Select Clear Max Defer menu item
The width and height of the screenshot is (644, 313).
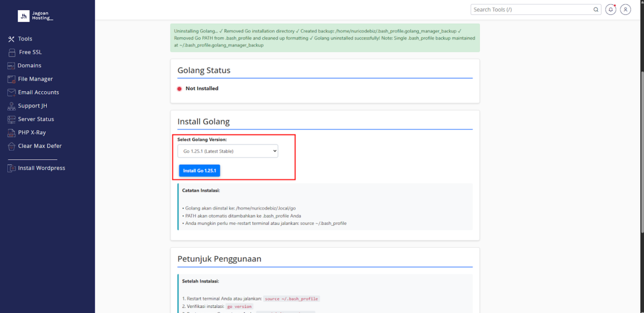tap(40, 146)
